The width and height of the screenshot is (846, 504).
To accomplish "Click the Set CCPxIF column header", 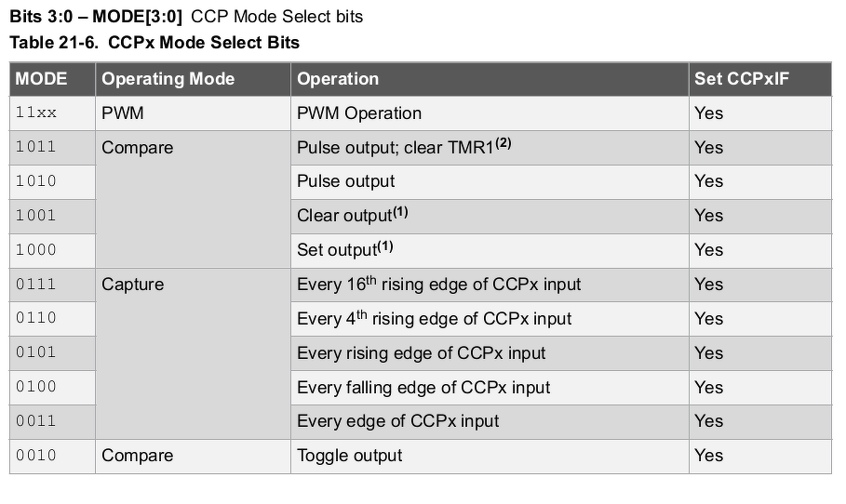I will 741,79.
